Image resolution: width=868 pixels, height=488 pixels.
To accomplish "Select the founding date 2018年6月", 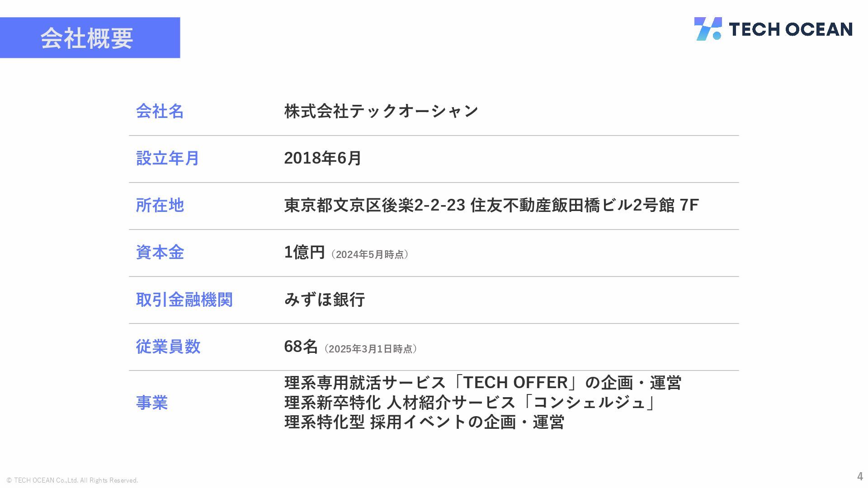I will click(x=323, y=158).
